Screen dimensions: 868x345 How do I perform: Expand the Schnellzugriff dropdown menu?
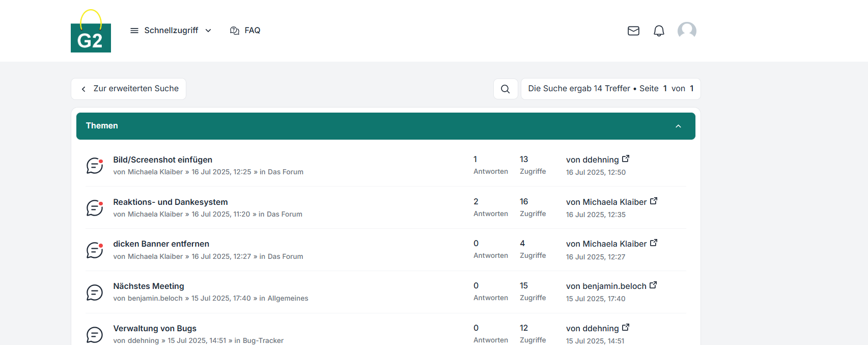171,31
